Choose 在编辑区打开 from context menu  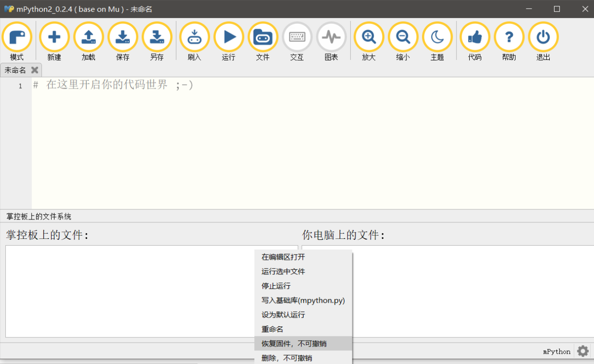coord(303,257)
